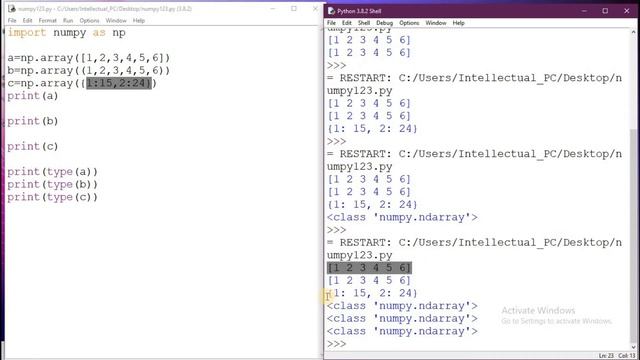Click 'Col: 13' in Shell status bar

[627, 356]
